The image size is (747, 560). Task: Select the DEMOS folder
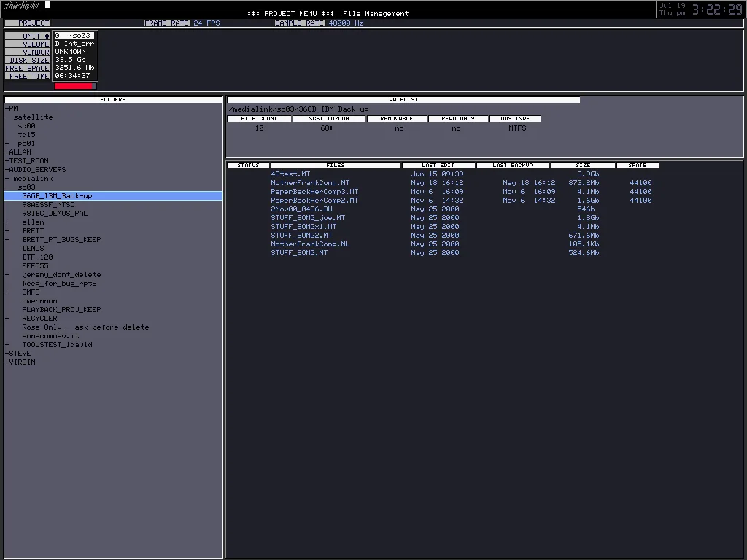(x=33, y=249)
